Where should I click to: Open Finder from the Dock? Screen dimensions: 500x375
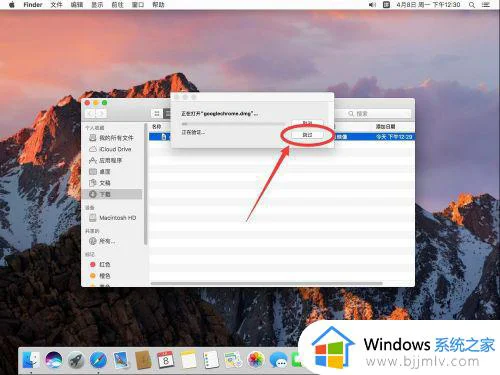click(31, 360)
